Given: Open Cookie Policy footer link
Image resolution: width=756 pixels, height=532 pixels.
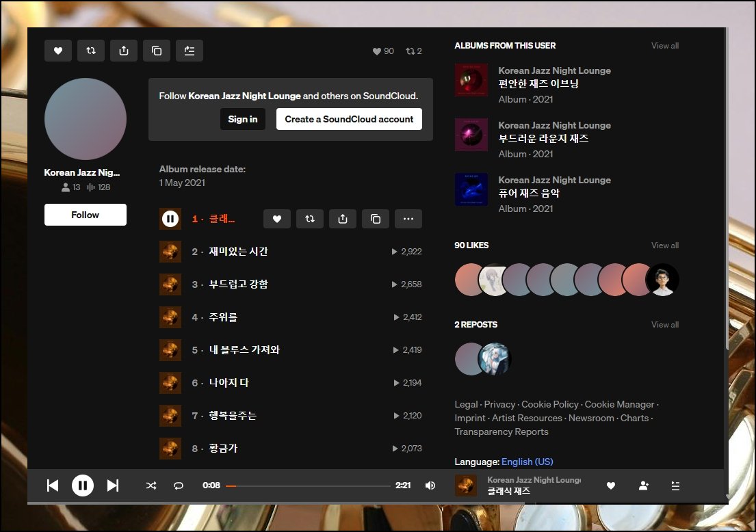Looking at the screenshot, I should tap(549, 405).
